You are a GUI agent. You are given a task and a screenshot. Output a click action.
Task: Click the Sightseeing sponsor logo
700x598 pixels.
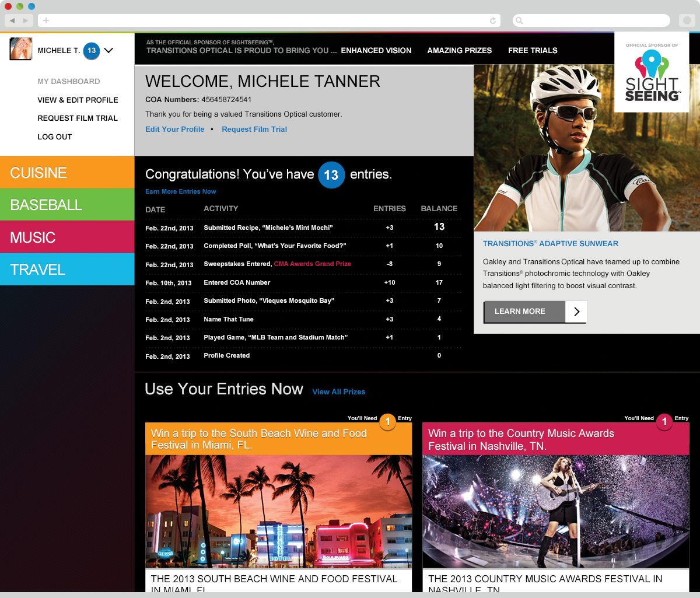(652, 72)
